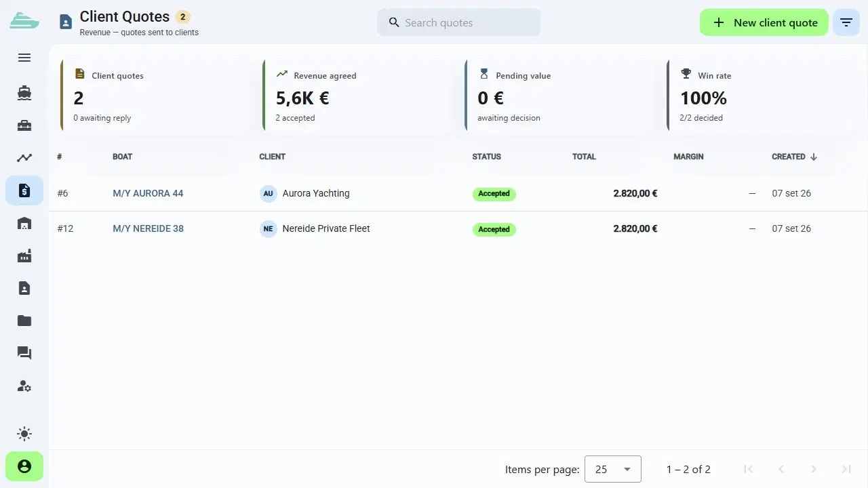This screenshot has width=868, height=488.
Task: Click the created date for quote #12
Action: [791, 228]
